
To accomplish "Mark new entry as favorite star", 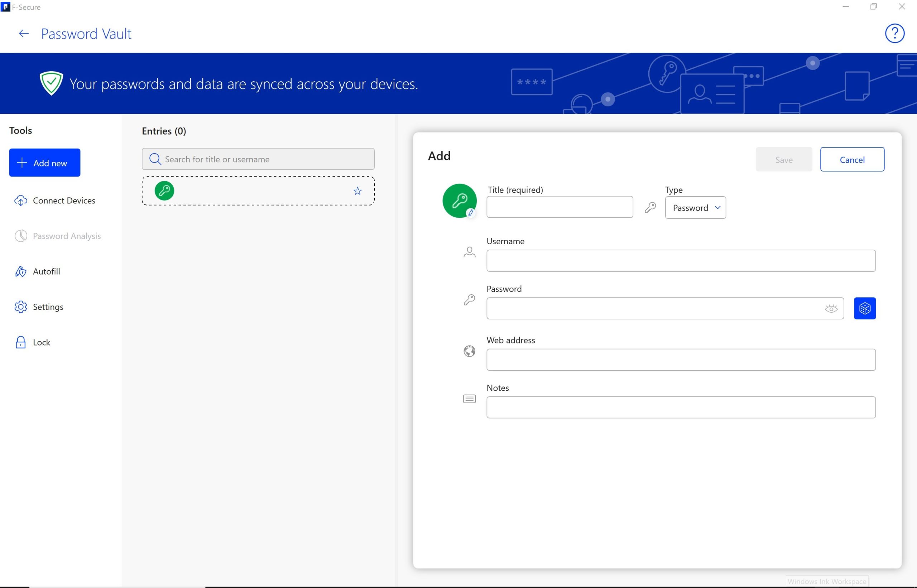I will tap(357, 191).
